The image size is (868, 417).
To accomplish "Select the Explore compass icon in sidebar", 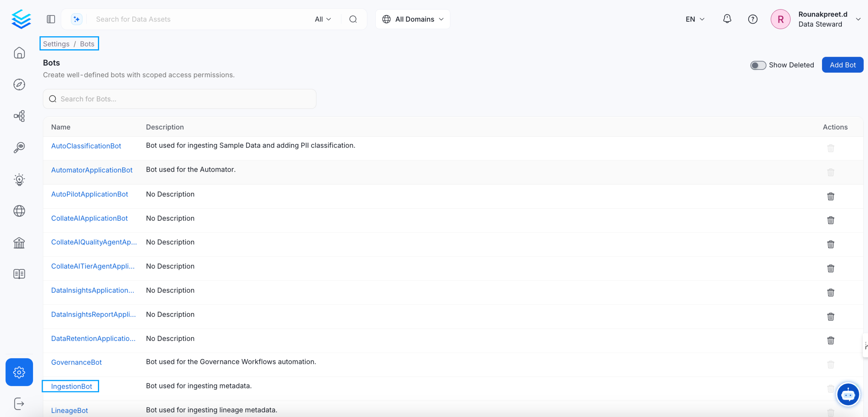I will tap(19, 85).
